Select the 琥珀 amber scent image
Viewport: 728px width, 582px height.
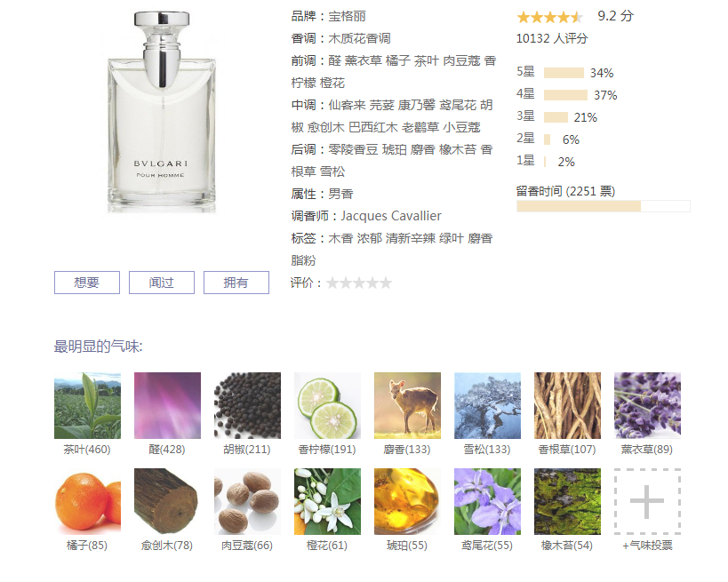[x=407, y=501]
